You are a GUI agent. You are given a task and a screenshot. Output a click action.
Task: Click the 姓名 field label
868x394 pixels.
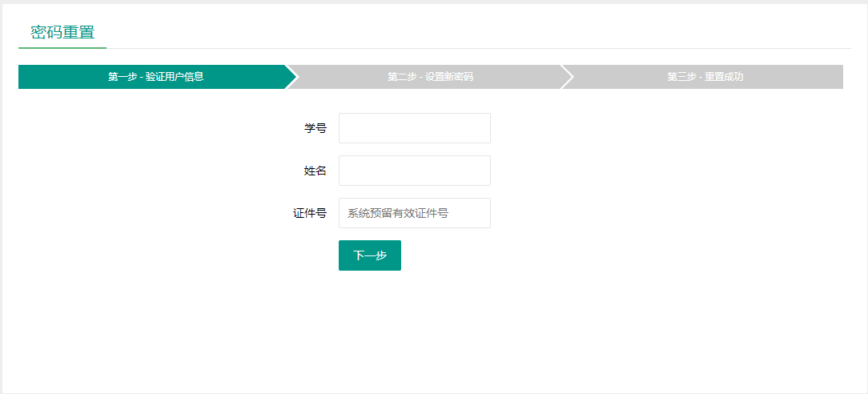[x=315, y=171]
